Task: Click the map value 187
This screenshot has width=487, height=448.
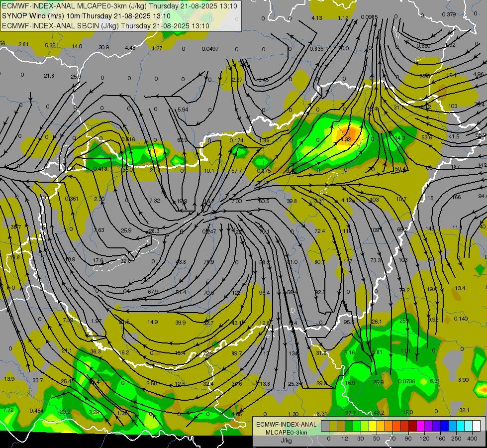Action: 455,167
